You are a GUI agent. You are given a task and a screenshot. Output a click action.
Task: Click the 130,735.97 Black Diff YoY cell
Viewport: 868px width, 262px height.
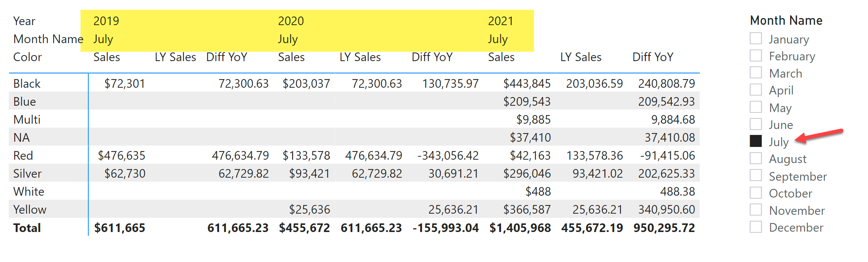[450, 84]
